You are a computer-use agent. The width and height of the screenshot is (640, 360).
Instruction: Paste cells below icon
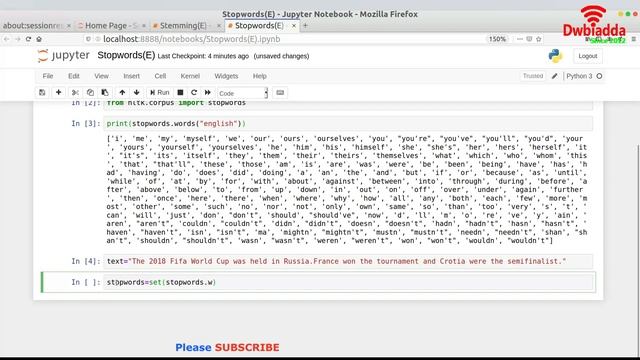pos(105,93)
